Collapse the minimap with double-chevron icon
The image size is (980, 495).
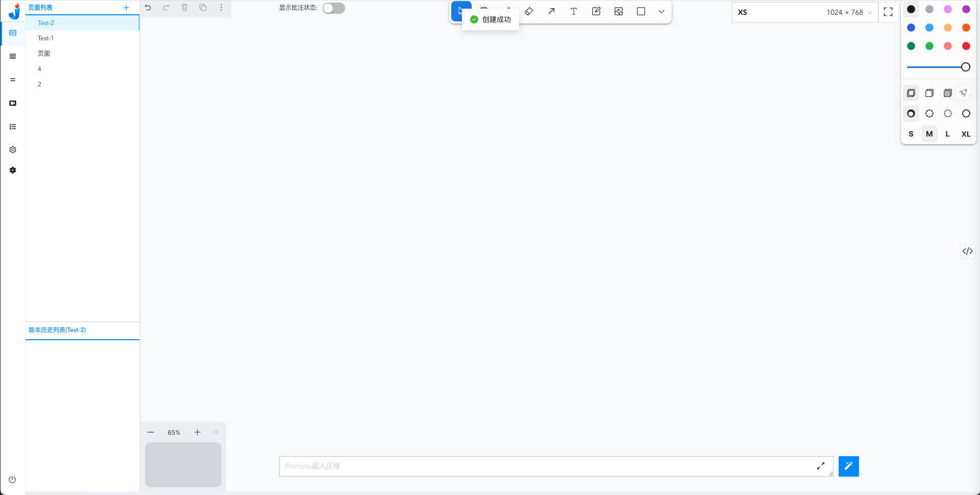pyautogui.click(x=216, y=432)
